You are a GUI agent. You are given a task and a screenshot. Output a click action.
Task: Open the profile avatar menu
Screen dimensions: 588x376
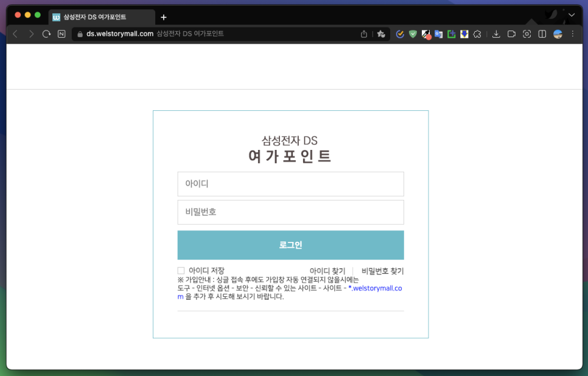tap(558, 34)
